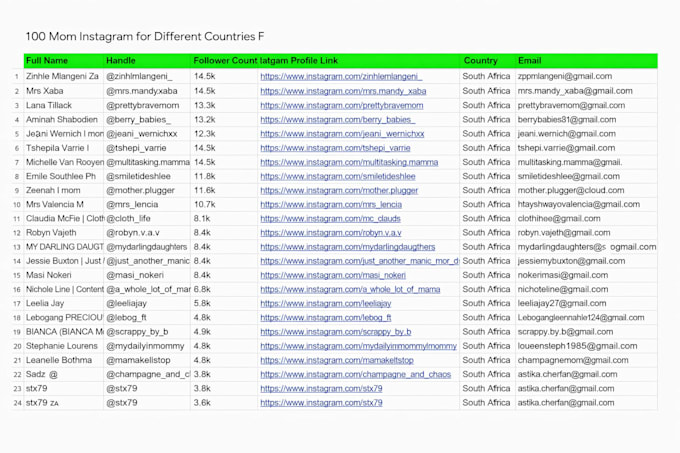Select the 'Masi Nokeri' name cell
The width and height of the screenshot is (680, 453).
pos(64,275)
